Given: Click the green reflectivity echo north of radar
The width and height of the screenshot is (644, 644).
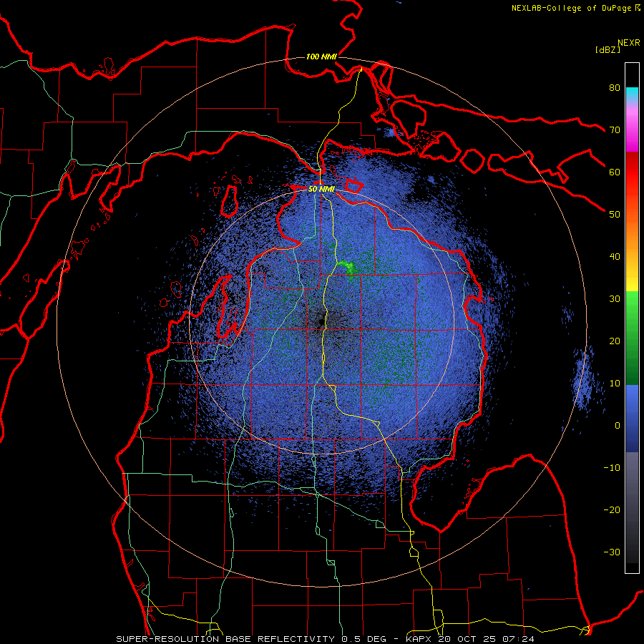Looking at the screenshot, I should tap(348, 267).
